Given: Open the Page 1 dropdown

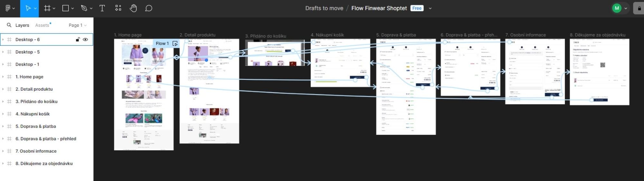Looking at the screenshot, I should coord(78,25).
